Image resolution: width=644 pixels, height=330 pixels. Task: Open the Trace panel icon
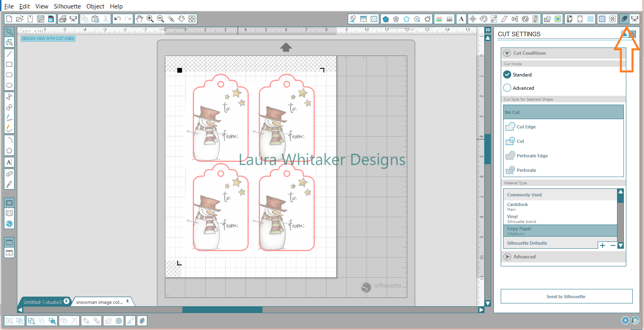[558, 19]
